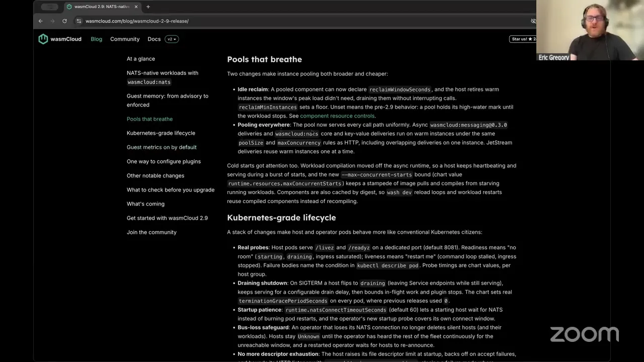The height and width of the screenshot is (362, 644).
Task: Follow the component resource controls link
Action: click(x=337, y=116)
